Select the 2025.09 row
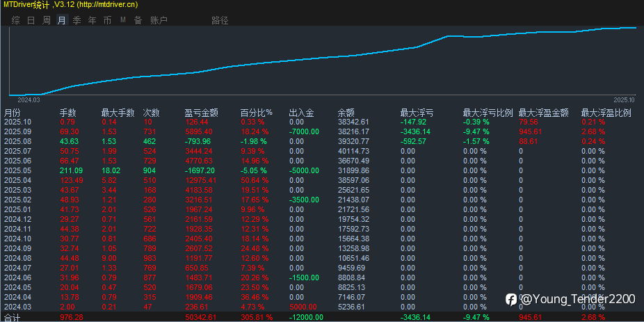Image resolution: width=644 pixels, height=322 pixels. (322, 132)
